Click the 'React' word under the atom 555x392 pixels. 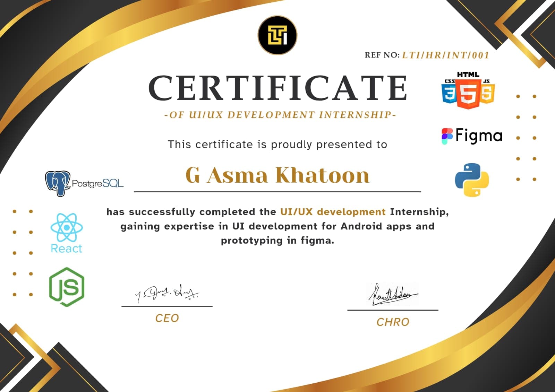point(66,249)
